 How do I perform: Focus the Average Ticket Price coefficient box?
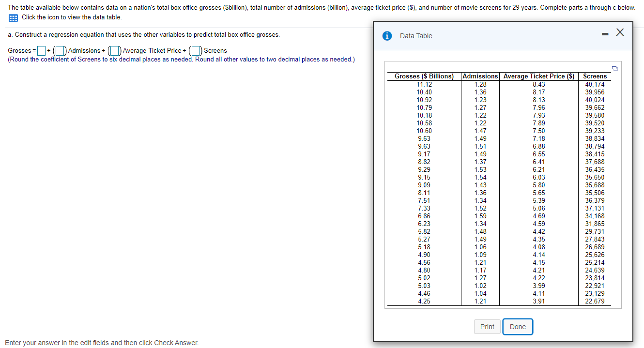[x=115, y=50]
